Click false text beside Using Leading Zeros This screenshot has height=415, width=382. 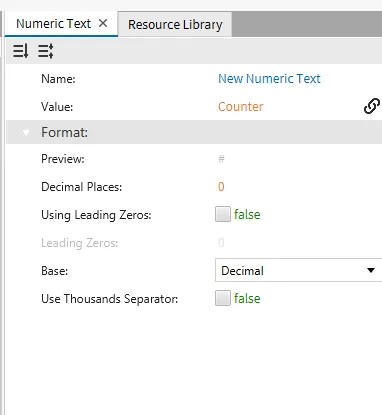pyautogui.click(x=247, y=214)
